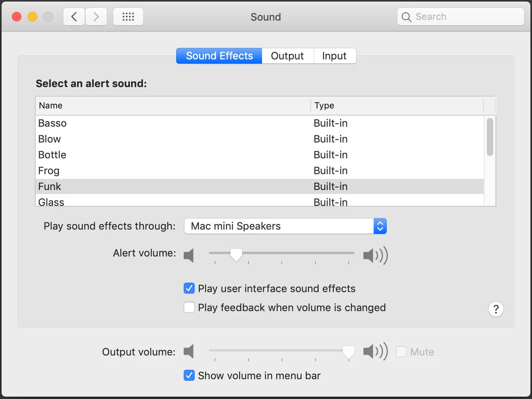Sort by the Name column header
The height and width of the screenshot is (399, 532).
tap(173, 106)
